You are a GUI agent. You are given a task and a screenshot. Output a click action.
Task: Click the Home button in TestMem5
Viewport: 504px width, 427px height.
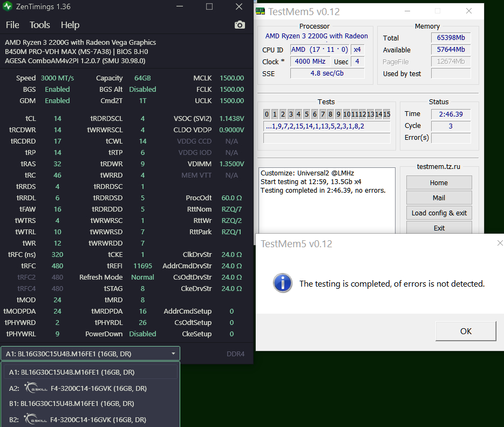point(439,182)
